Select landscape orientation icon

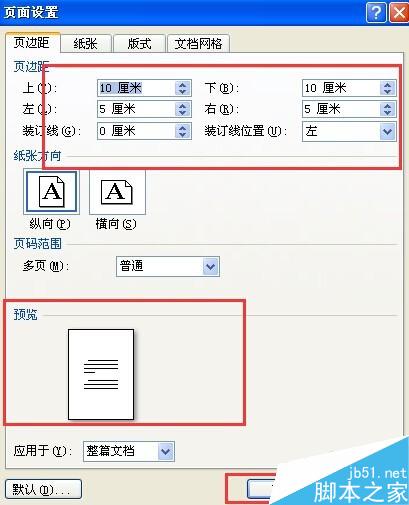click(117, 192)
